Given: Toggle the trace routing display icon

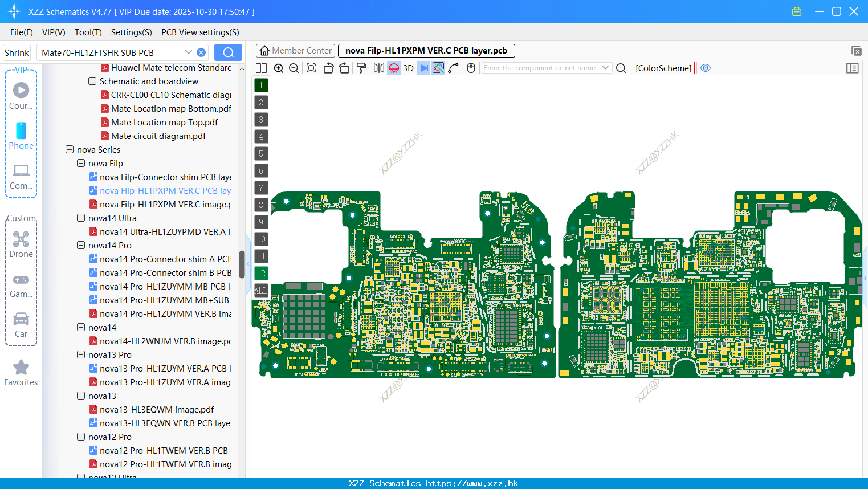Looking at the screenshot, I should tap(438, 68).
